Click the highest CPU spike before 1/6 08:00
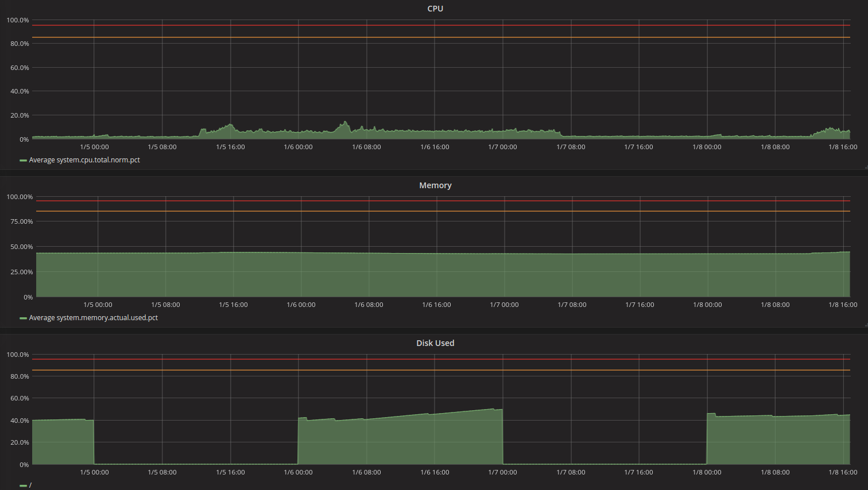 (345, 122)
